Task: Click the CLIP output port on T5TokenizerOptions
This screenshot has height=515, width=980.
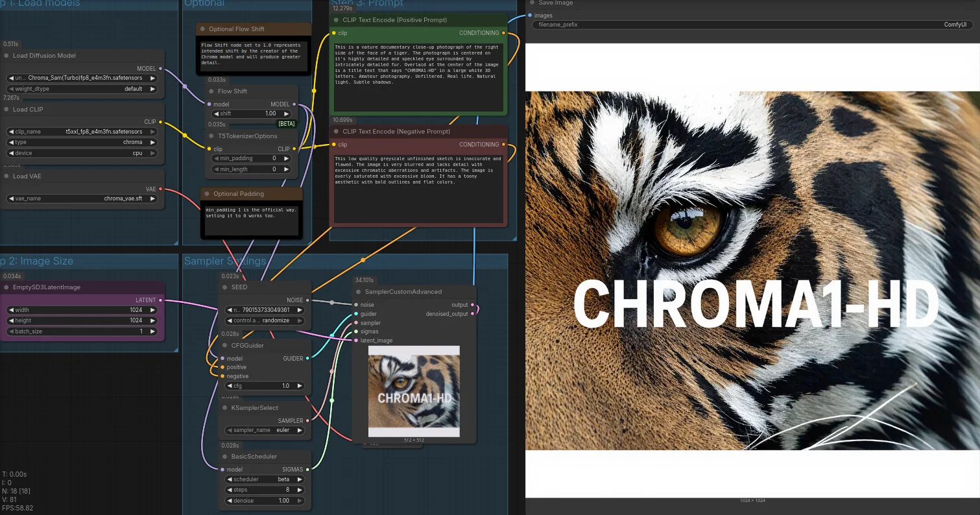Action: point(294,149)
